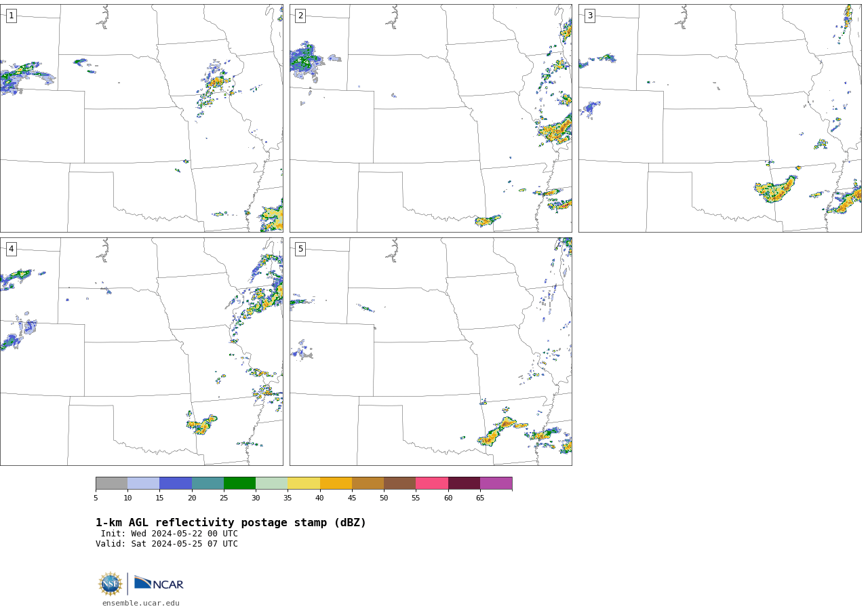The height and width of the screenshot is (611, 868).
Task: Open ensemble member 3 reflectivity map
Action: [720, 118]
